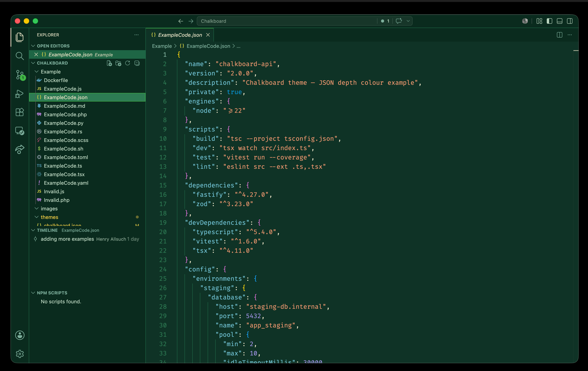The height and width of the screenshot is (371, 588).
Task: Collapse the themes folder
Action: pyautogui.click(x=37, y=217)
